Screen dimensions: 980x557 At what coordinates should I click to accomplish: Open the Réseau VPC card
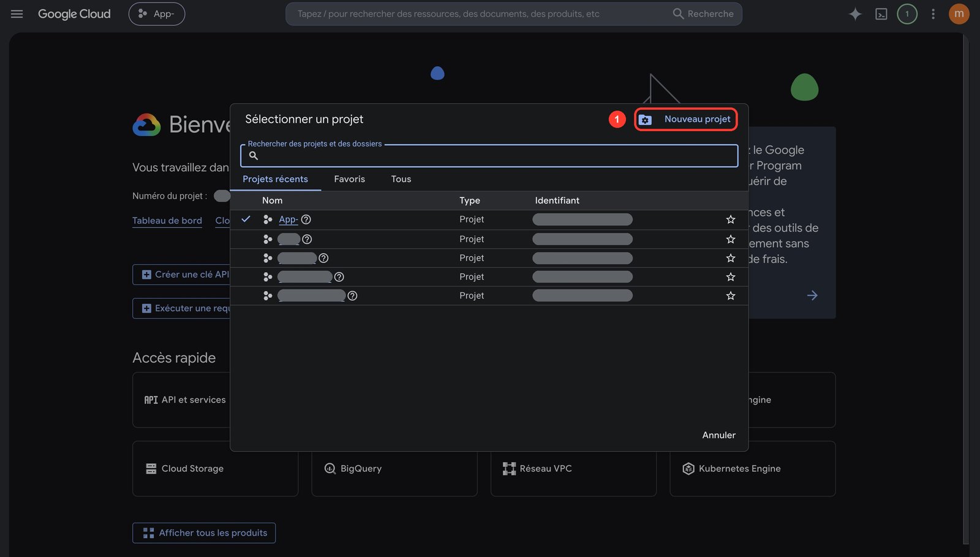pyautogui.click(x=573, y=469)
